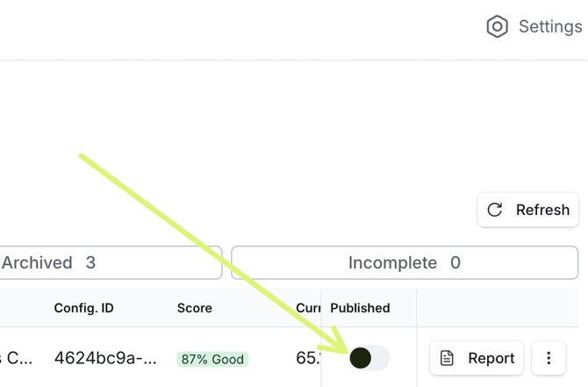Select the 4624bc9a config ID cell
The width and height of the screenshot is (588, 387).
(x=106, y=358)
